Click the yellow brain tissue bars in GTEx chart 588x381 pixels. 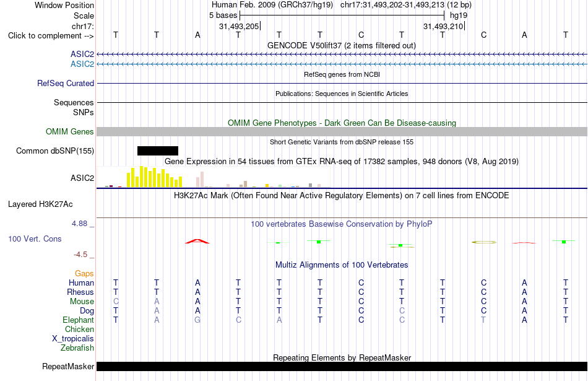pyautogui.click(x=155, y=177)
